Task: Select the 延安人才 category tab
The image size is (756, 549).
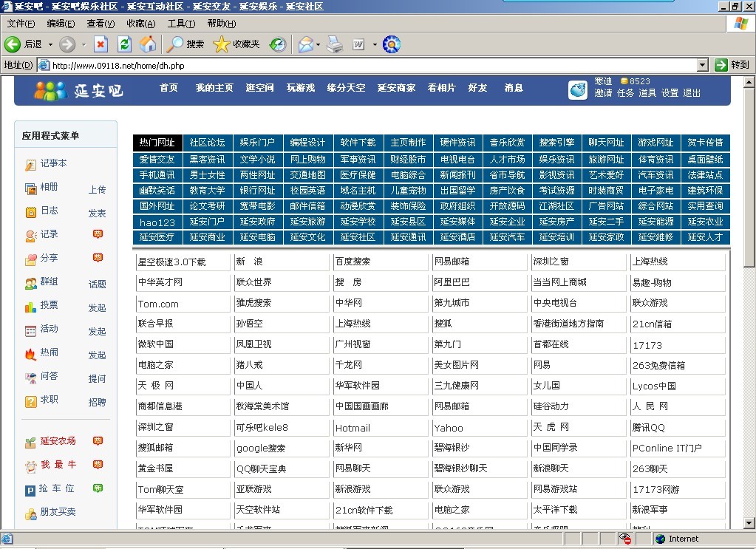Action: [x=705, y=237]
